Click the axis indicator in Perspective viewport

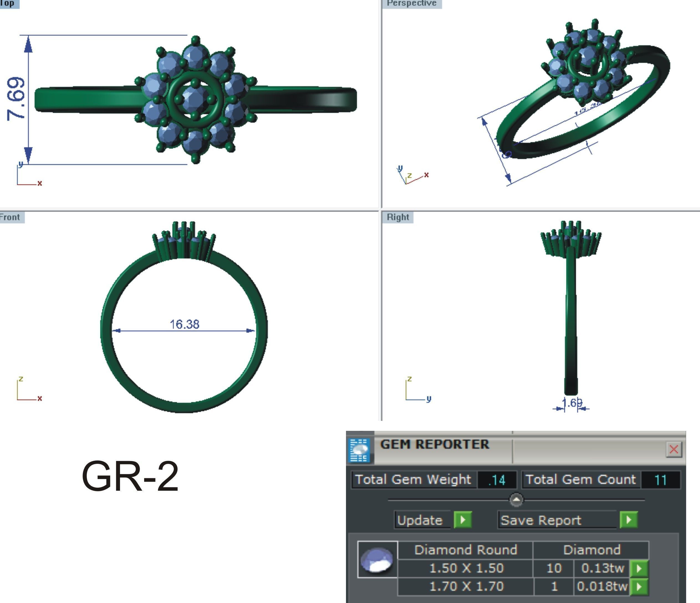(412, 175)
